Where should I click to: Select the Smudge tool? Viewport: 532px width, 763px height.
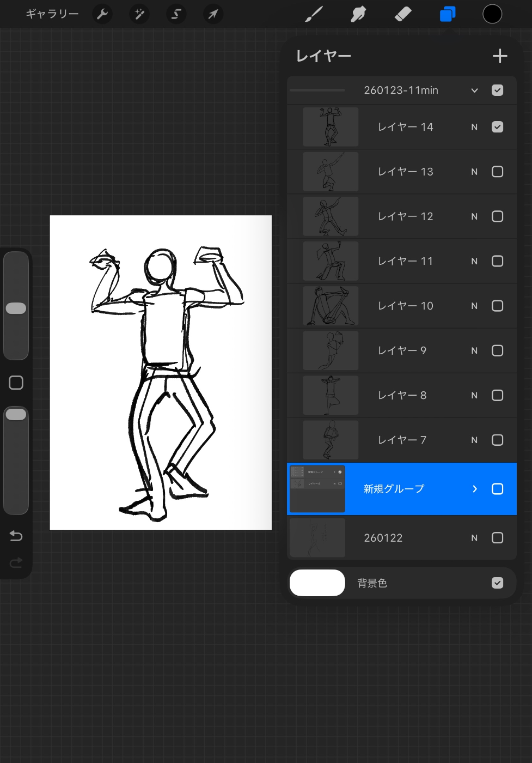358,14
